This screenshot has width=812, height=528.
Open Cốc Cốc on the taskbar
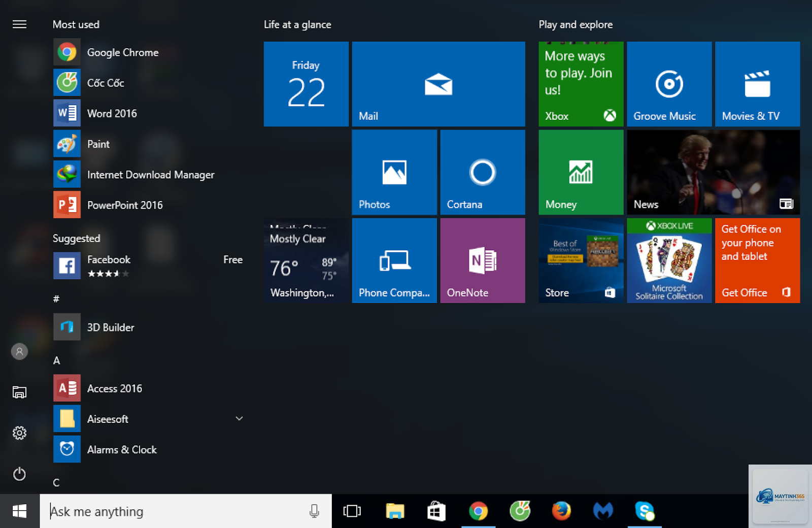pyautogui.click(x=520, y=511)
